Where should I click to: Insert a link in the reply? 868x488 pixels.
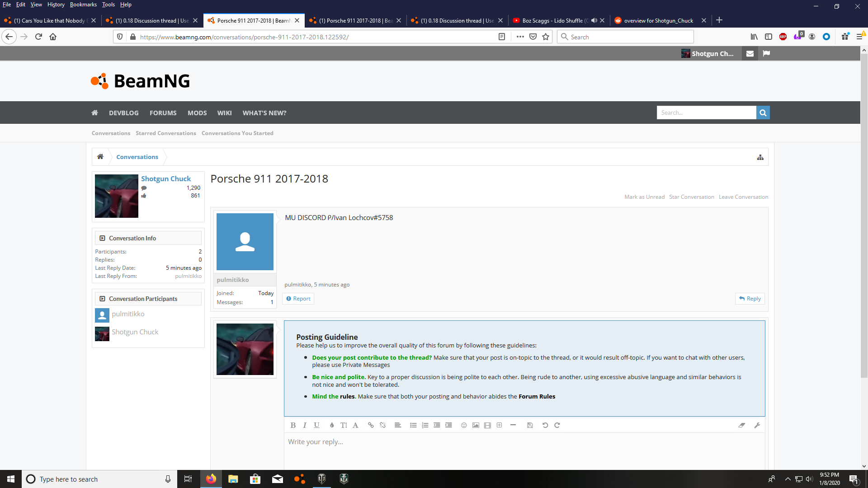pyautogui.click(x=371, y=425)
